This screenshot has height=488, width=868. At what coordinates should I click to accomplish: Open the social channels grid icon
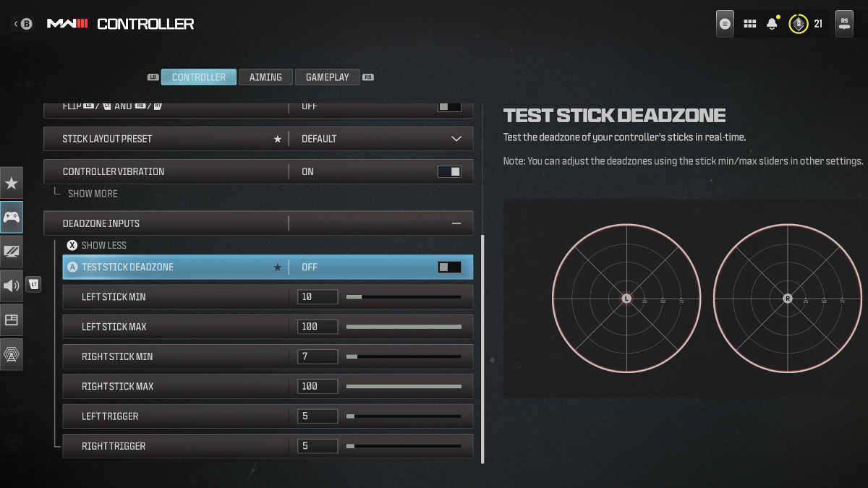(750, 23)
